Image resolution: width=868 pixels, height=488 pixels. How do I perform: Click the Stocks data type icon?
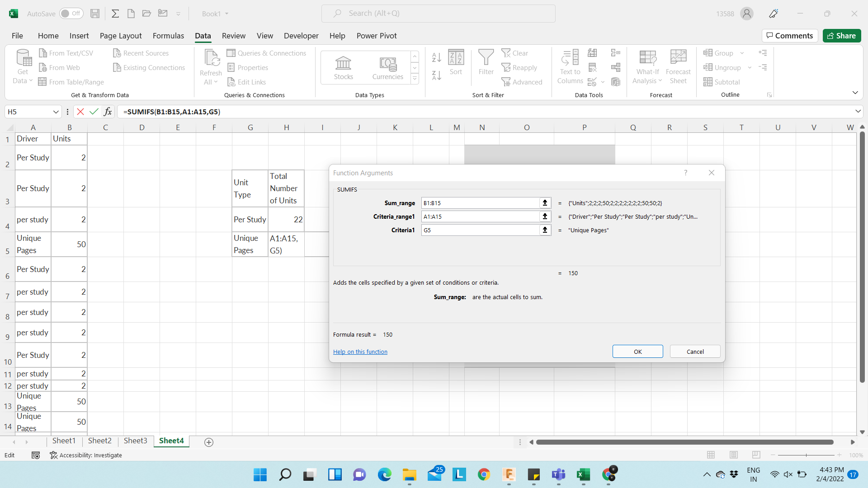tap(343, 63)
